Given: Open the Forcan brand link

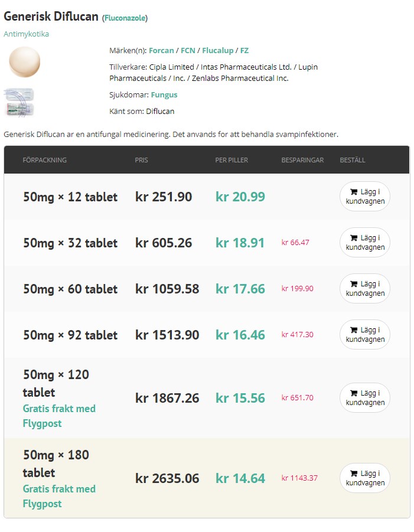Looking at the screenshot, I should click(161, 51).
